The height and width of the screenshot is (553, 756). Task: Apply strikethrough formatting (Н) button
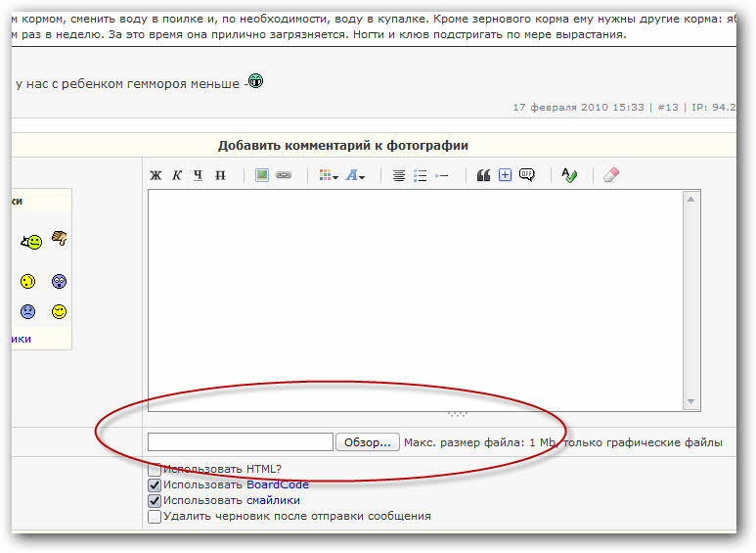220,175
